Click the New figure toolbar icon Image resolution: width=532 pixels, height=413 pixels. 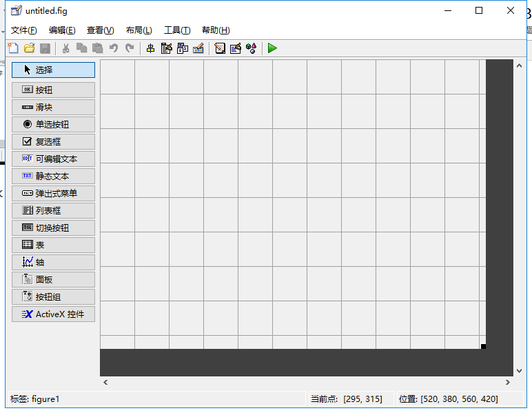coord(13,48)
